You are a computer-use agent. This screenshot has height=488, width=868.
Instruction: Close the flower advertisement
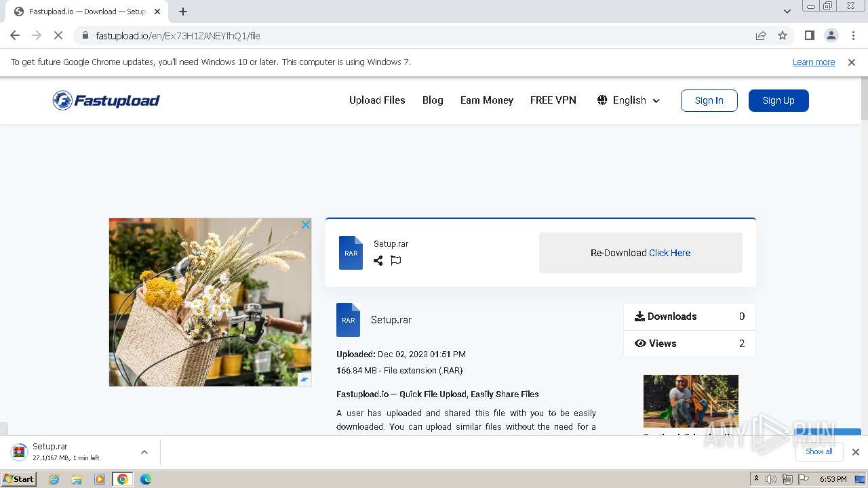click(x=306, y=224)
